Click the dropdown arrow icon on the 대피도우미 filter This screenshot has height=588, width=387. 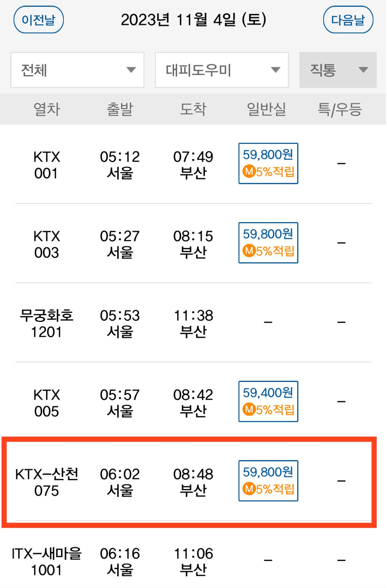(x=275, y=70)
